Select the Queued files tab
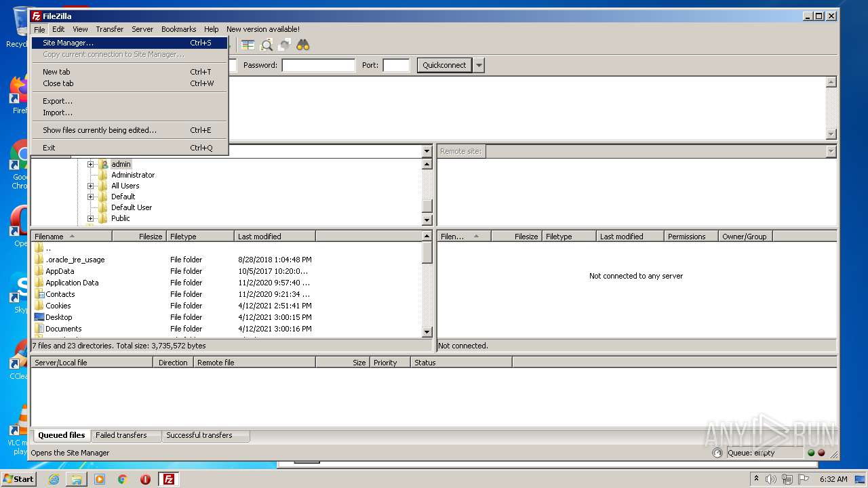Viewport: 868px width, 488px height. click(62, 435)
